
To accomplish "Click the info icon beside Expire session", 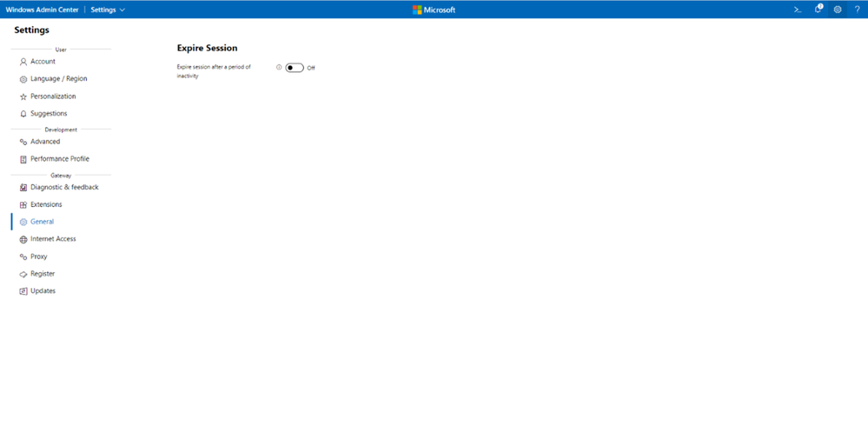I will coord(279,68).
